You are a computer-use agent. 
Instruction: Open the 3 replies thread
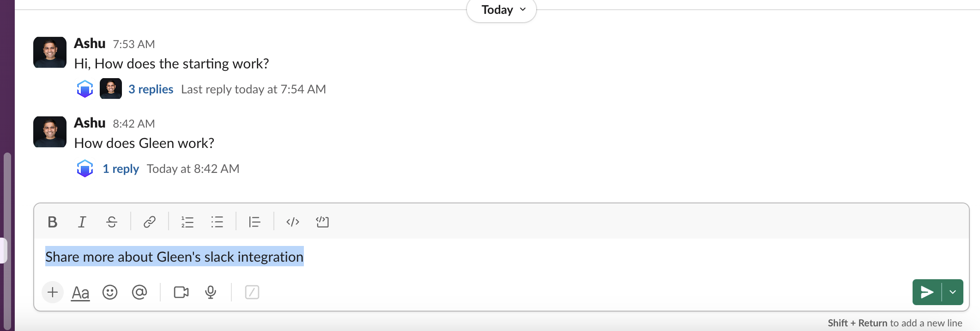pos(151,89)
